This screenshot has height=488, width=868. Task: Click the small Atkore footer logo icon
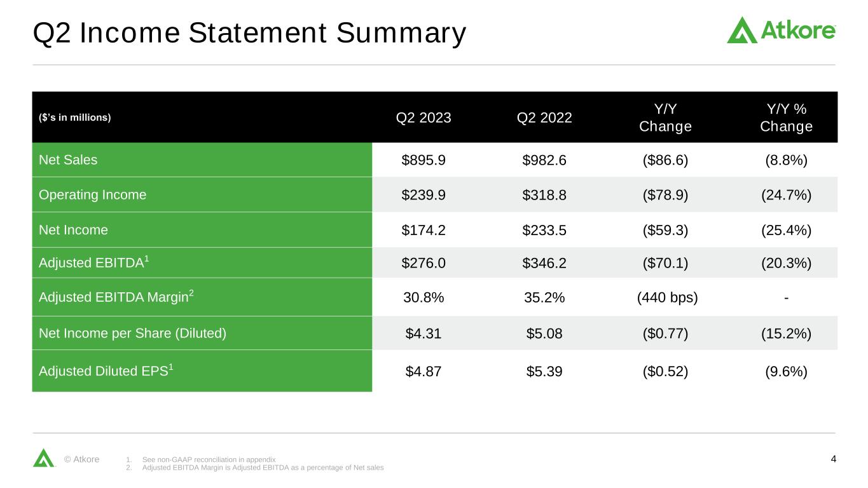point(43,458)
